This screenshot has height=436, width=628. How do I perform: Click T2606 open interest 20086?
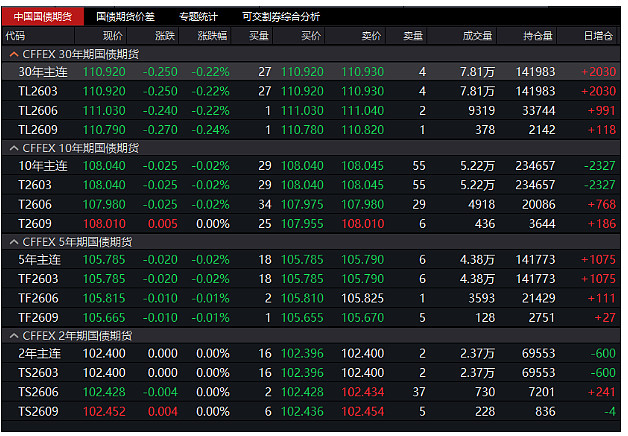pos(539,205)
